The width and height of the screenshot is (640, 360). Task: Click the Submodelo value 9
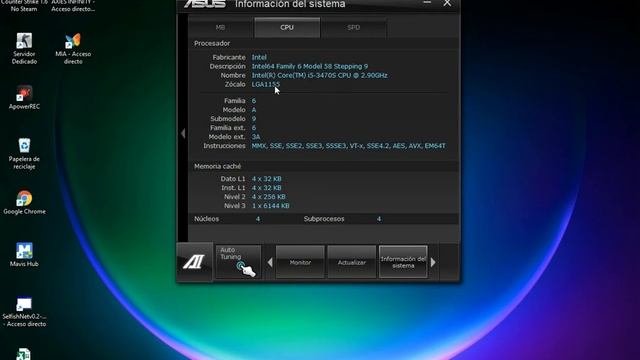(x=254, y=119)
